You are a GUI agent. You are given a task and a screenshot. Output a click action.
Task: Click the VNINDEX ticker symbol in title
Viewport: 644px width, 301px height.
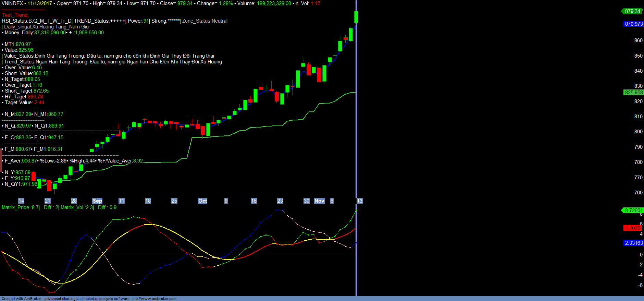point(12,3)
